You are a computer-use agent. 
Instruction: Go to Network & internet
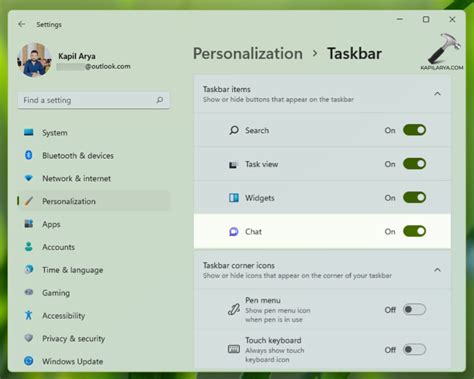(x=93, y=178)
